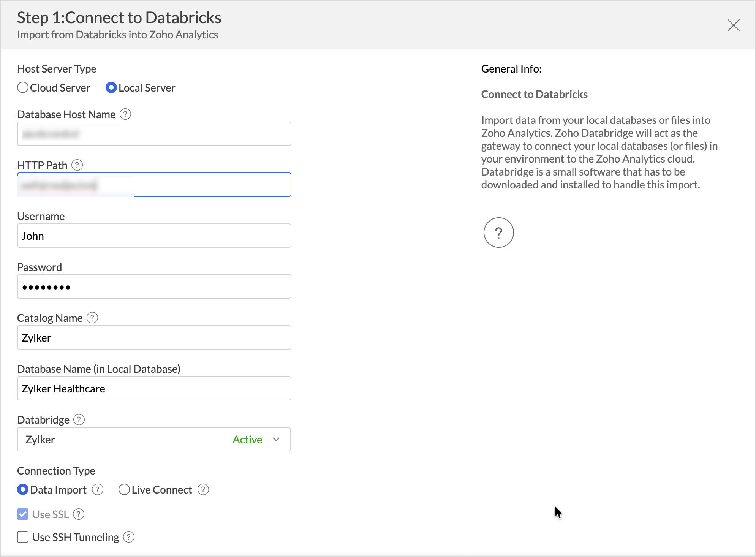Select Cloud Server radio option
This screenshot has width=756, height=557.
[x=23, y=88]
